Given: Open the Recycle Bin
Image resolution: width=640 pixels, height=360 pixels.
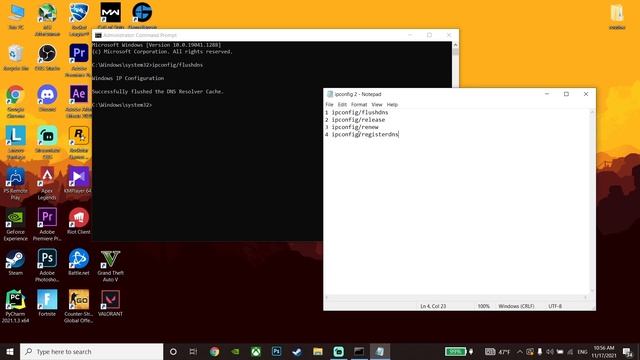Looking at the screenshot, I should (16, 57).
